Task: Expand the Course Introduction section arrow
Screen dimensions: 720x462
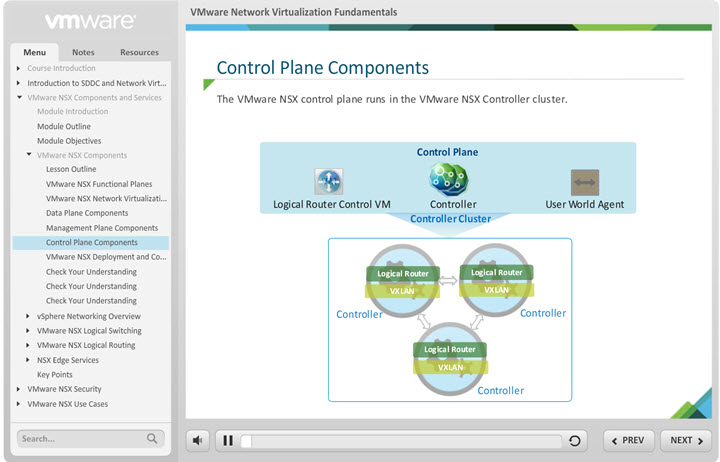Action: pyautogui.click(x=18, y=68)
